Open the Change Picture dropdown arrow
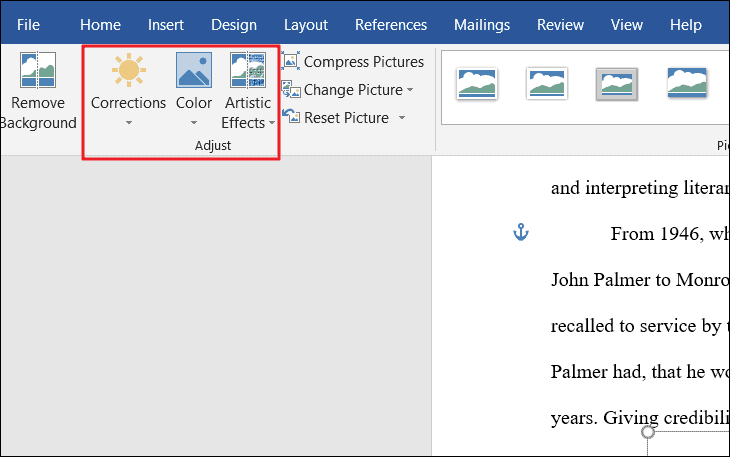 (410, 90)
